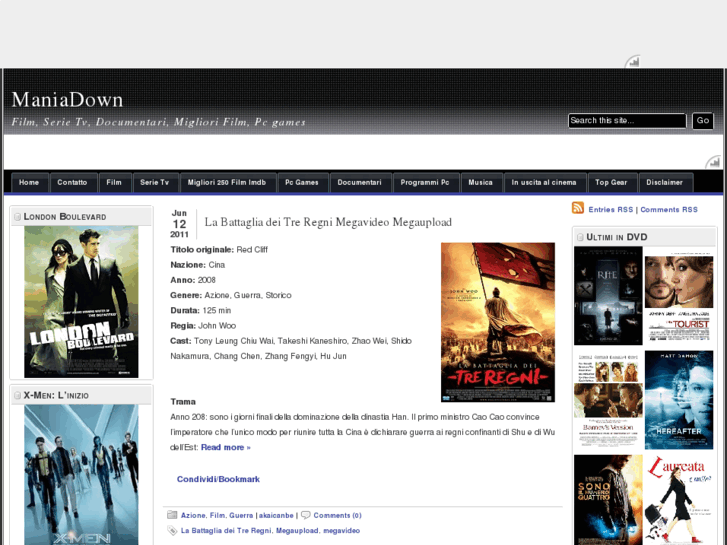Click the Regia: John Woo line
The height and width of the screenshot is (545, 727).
[203, 326]
